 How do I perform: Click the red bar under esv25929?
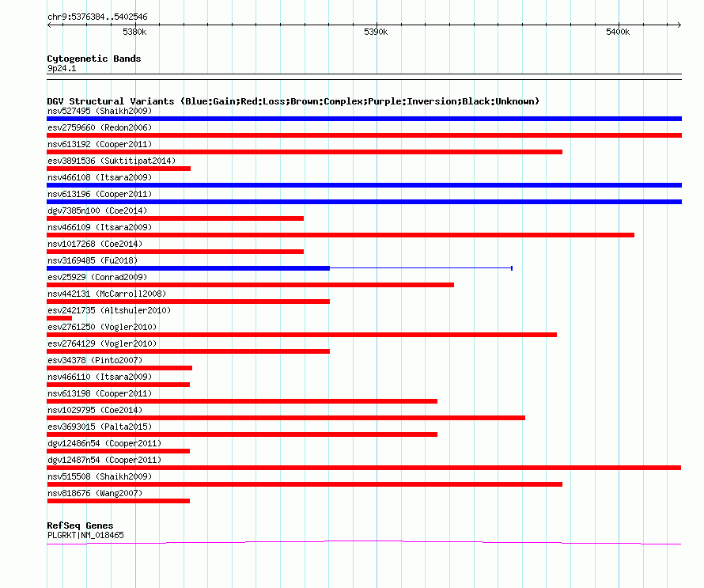(x=250, y=285)
